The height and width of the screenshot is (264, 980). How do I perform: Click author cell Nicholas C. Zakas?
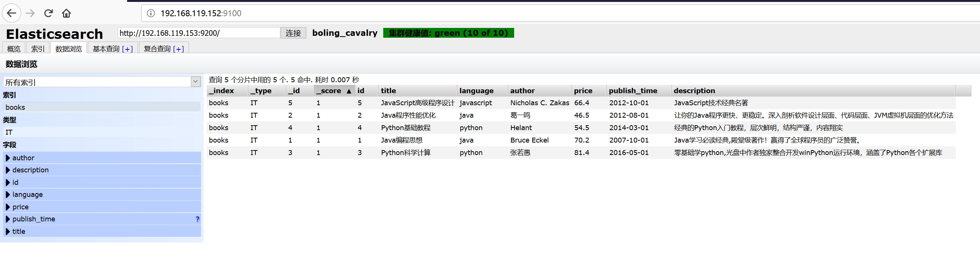click(x=539, y=103)
